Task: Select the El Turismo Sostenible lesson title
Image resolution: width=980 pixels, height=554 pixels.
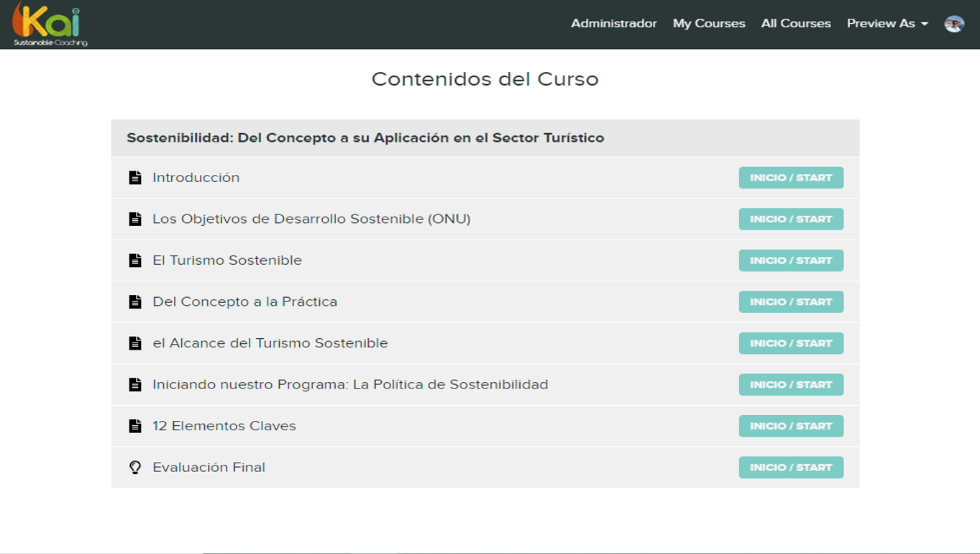Action: click(226, 260)
